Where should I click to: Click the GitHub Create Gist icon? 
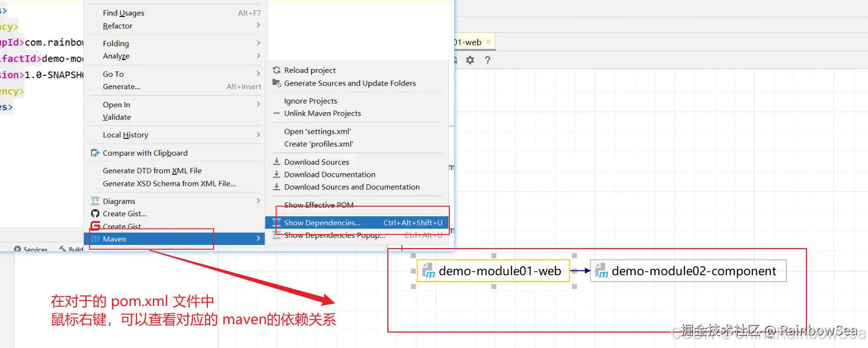(95, 214)
